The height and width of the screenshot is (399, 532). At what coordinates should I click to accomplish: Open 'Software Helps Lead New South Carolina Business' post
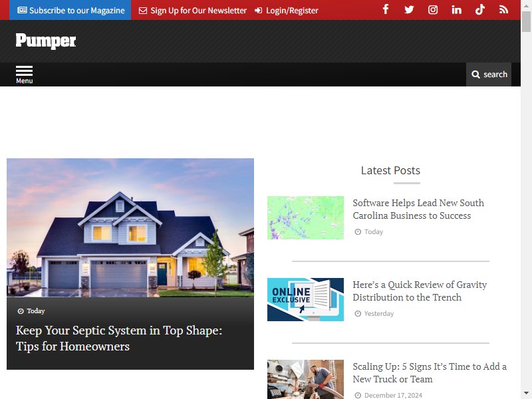(418, 209)
